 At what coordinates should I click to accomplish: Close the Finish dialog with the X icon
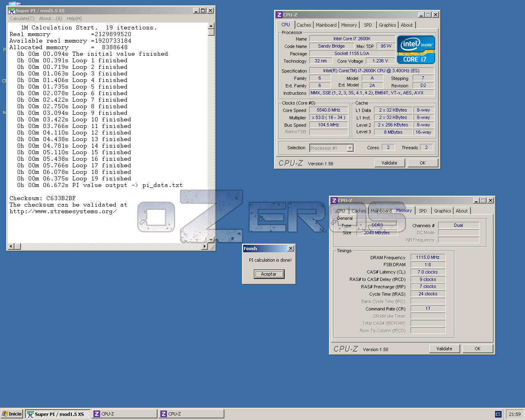coord(290,249)
